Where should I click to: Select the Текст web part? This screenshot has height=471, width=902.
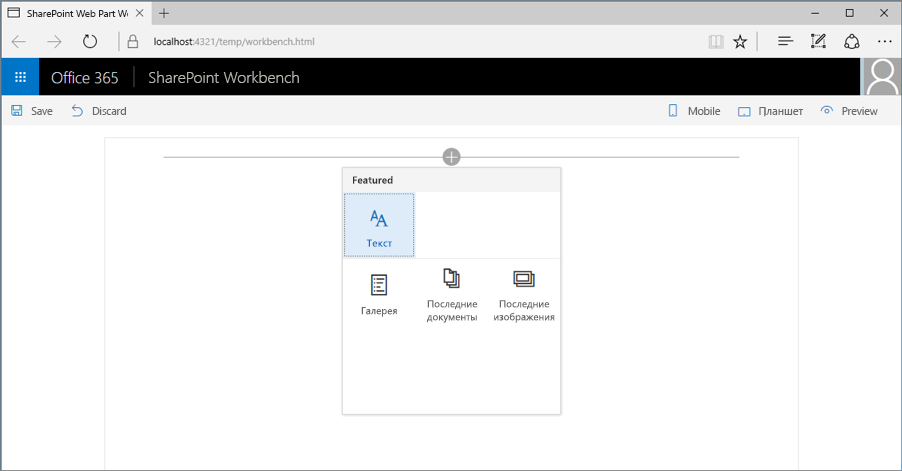379,225
